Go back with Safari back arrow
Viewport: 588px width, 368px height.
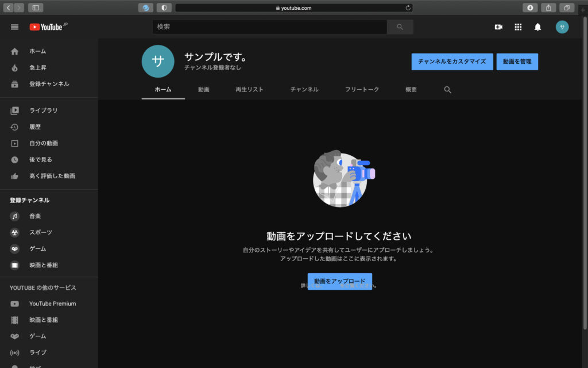click(x=8, y=7)
